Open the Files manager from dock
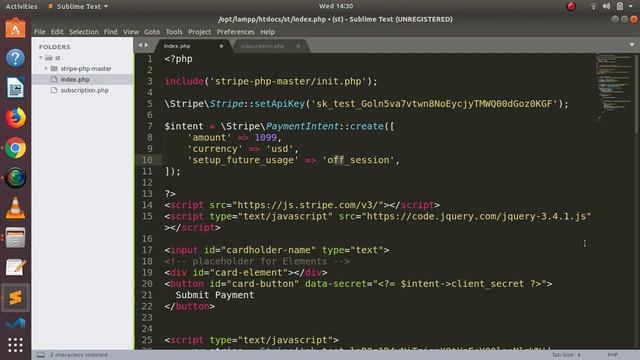The image size is (640, 360). [15, 238]
